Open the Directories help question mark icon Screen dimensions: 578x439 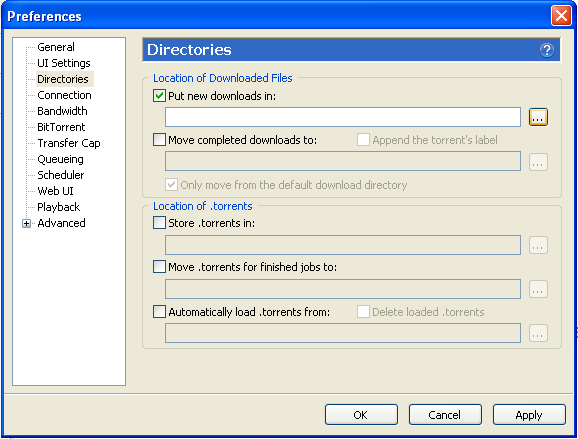click(x=547, y=50)
